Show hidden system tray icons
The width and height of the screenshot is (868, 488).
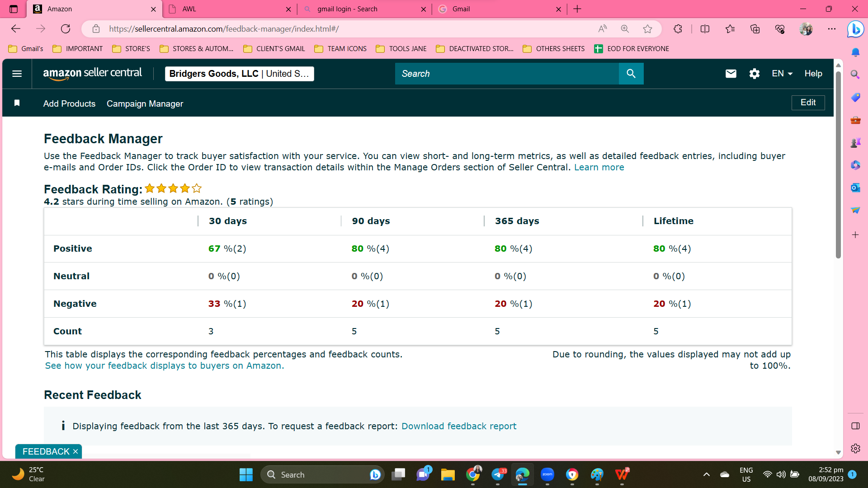(x=707, y=474)
